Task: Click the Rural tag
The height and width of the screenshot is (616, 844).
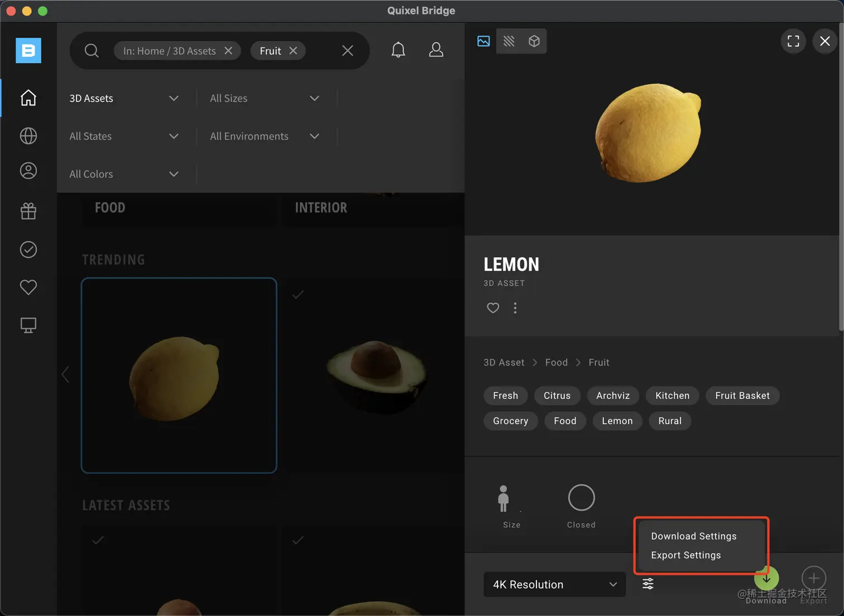Action: [x=670, y=421]
